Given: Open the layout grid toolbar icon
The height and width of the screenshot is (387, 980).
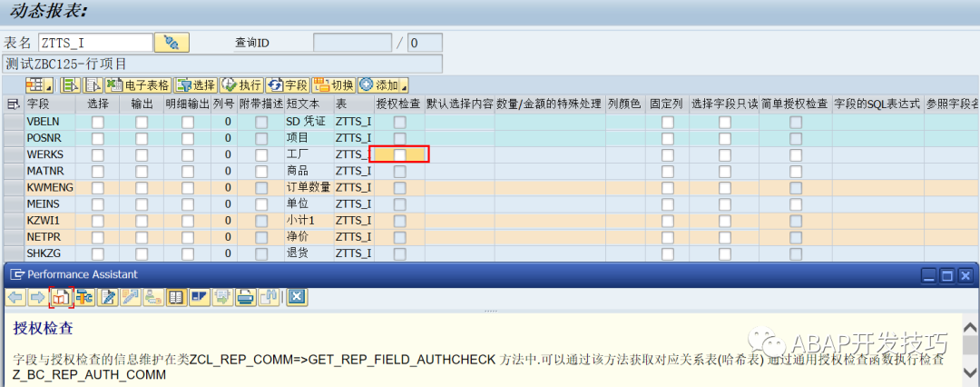Looking at the screenshot, I should [x=37, y=85].
